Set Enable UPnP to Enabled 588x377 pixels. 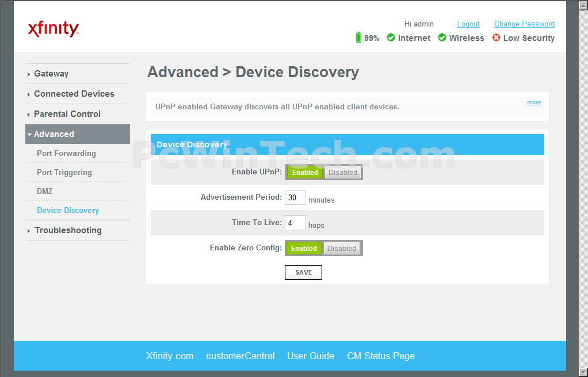point(305,173)
